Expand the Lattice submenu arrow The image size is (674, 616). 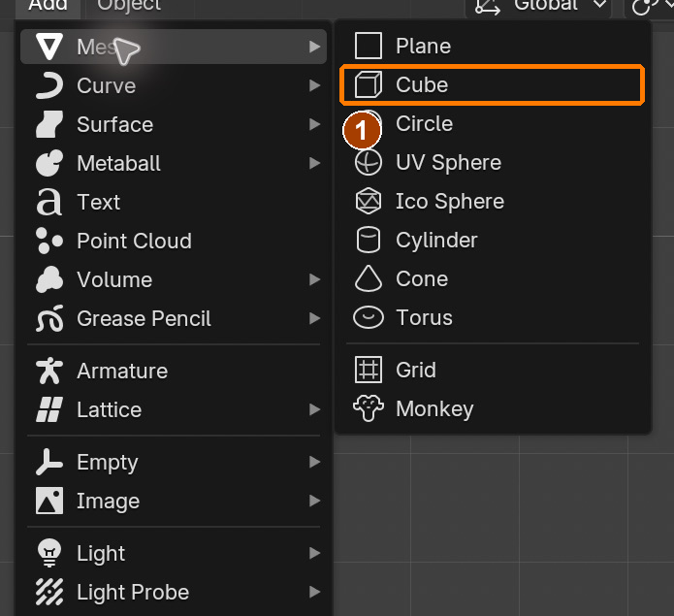pyautogui.click(x=314, y=409)
